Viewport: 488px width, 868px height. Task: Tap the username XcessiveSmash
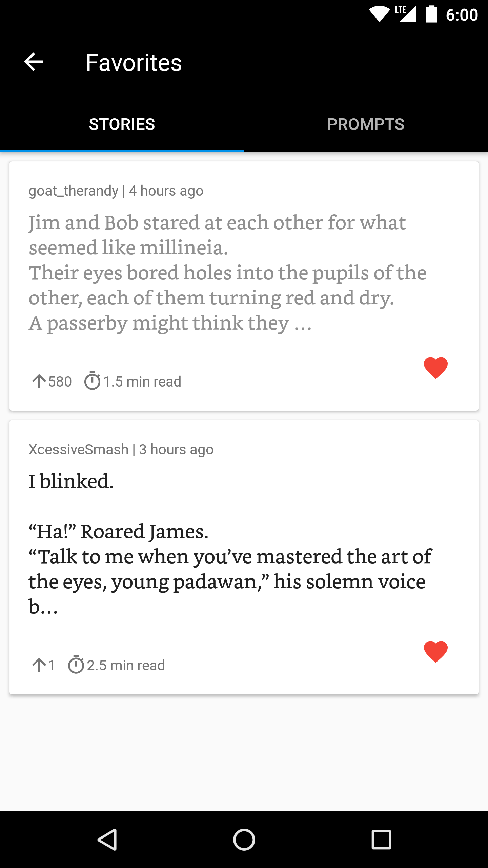click(78, 449)
